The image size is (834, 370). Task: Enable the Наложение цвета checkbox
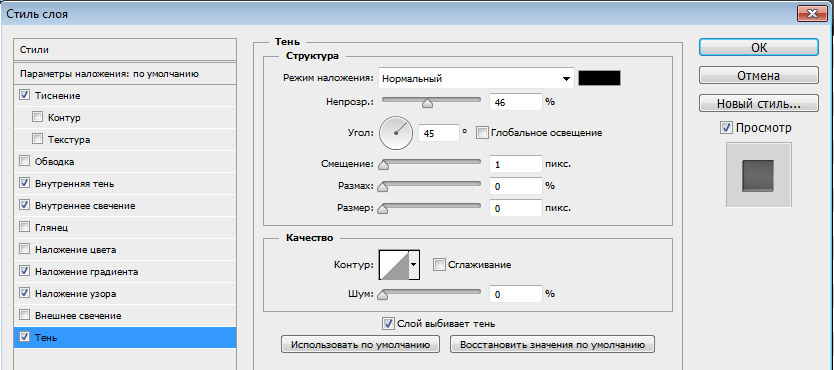[24, 249]
